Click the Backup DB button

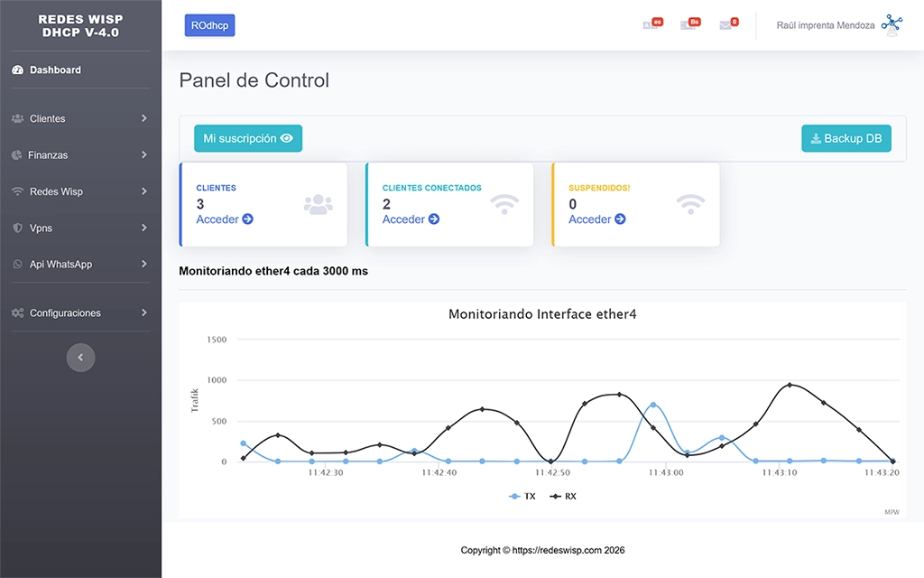click(845, 138)
